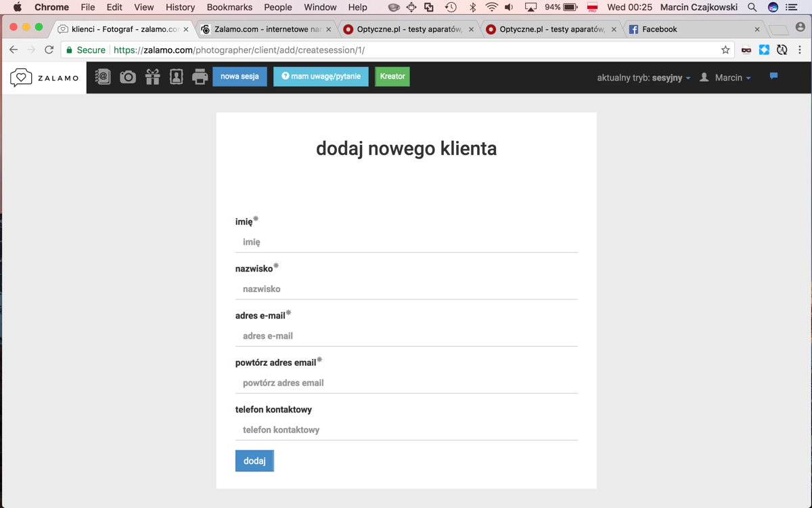Viewport: 812px width, 508px height.
Task: Click the printer icon in navbar
Action: pos(200,77)
